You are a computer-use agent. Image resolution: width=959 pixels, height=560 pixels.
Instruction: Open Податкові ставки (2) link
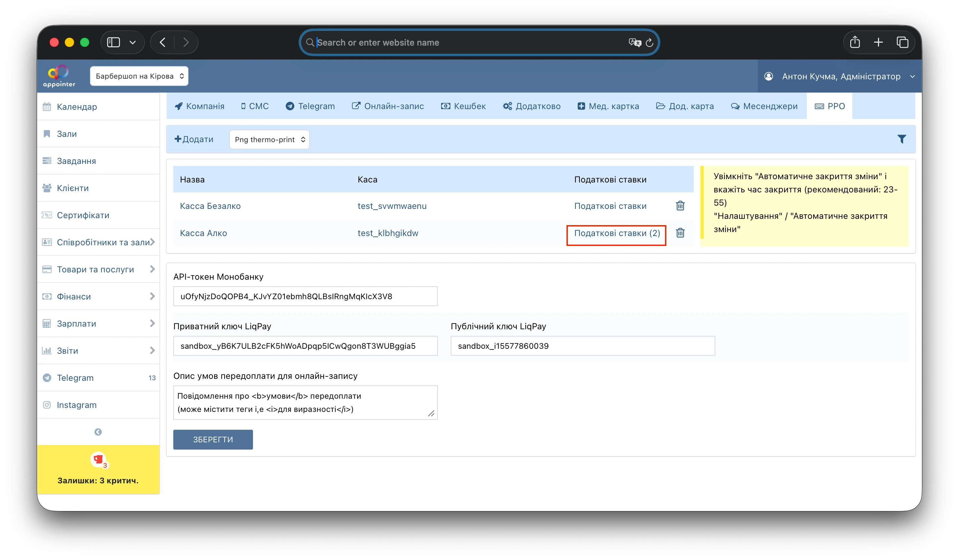[617, 233]
